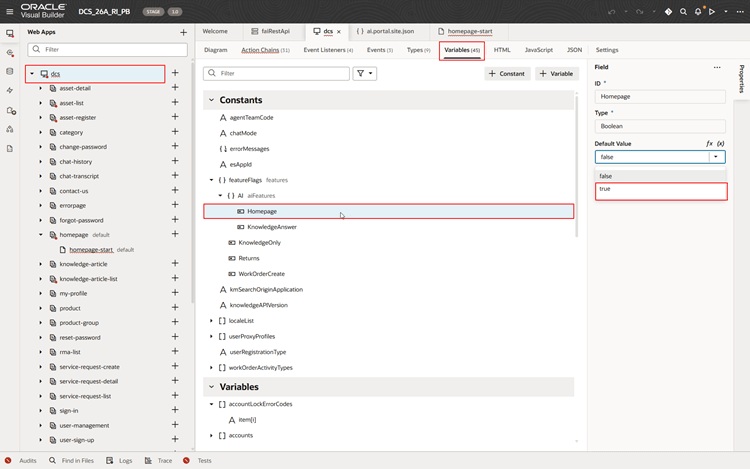Open the filter options dropdown
The image size is (750, 469).
364,73
